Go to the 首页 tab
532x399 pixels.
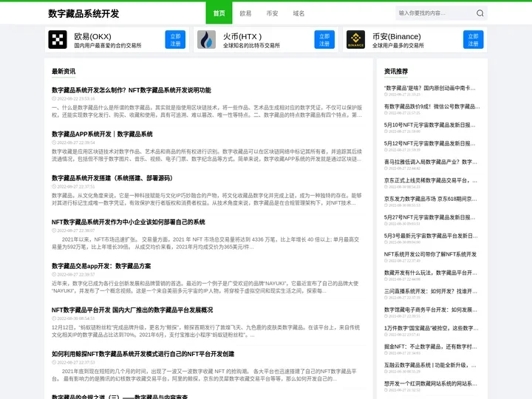pyautogui.click(x=219, y=13)
